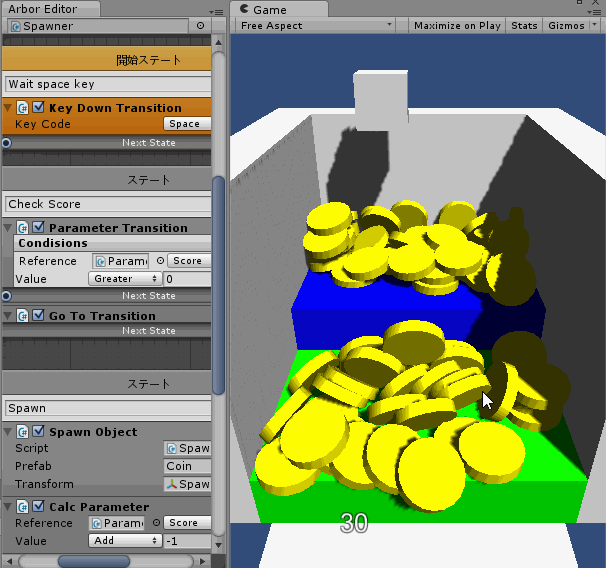Click the Calc Parameter value field showing -1

(187, 541)
